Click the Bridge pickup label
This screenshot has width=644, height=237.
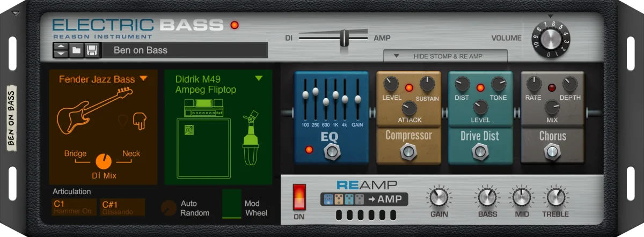point(75,153)
